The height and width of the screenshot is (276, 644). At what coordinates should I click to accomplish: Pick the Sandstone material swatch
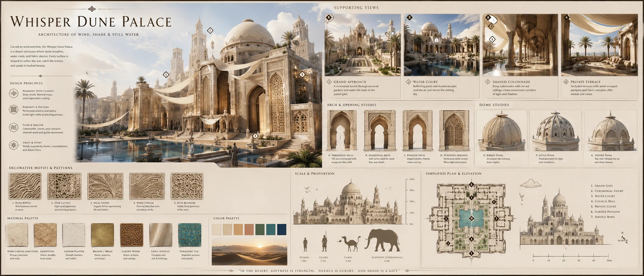[x=45, y=235]
